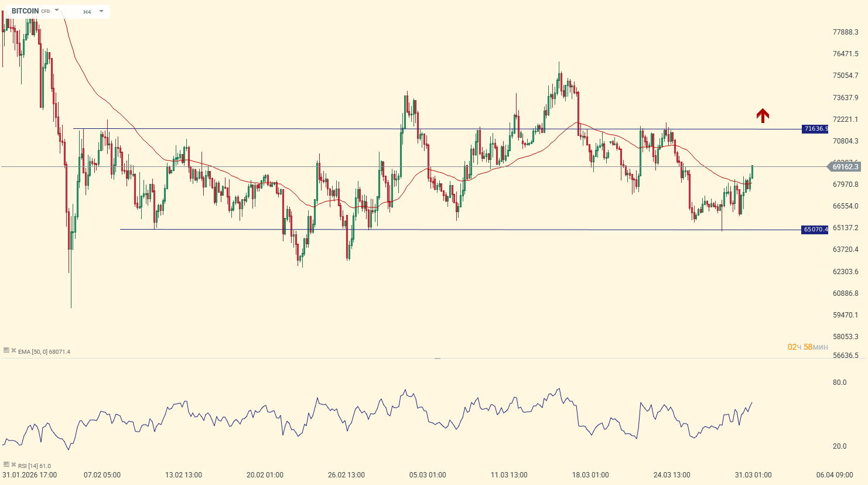Image resolution: width=868 pixels, height=485 pixels.
Task: Click the red upward arrow marker
Action: (x=762, y=115)
